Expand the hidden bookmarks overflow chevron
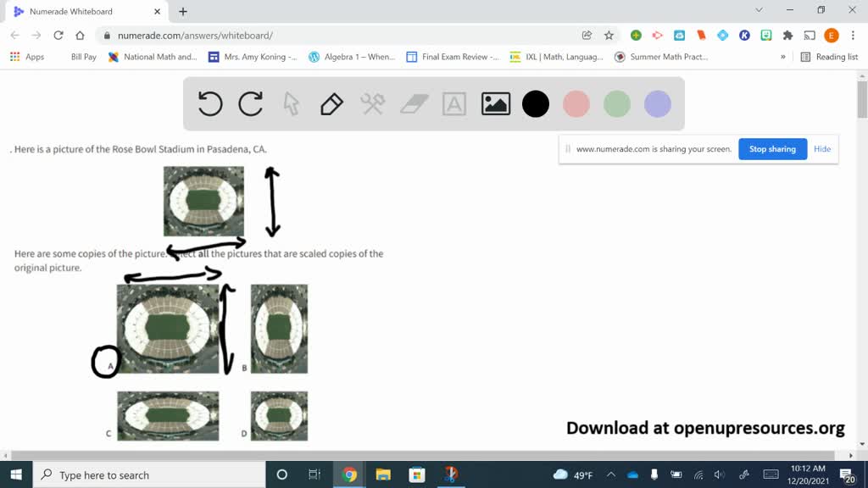Image resolution: width=868 pixels, height=488 pixels. [x=783, y=57]
